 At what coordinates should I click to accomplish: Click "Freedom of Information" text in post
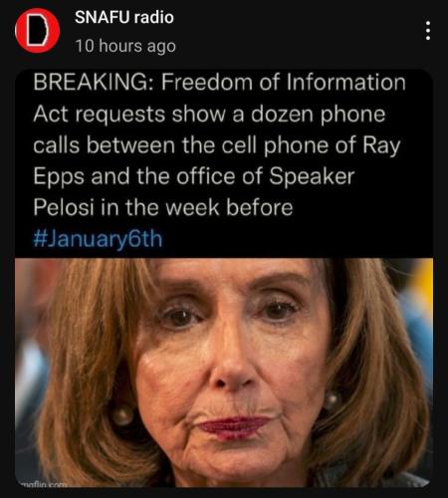point(284,83)
